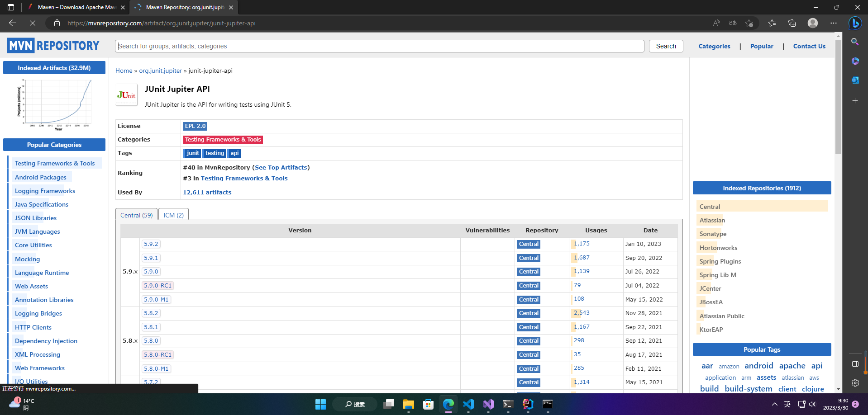Go to the Home breadcrumb

pos(124,71)
